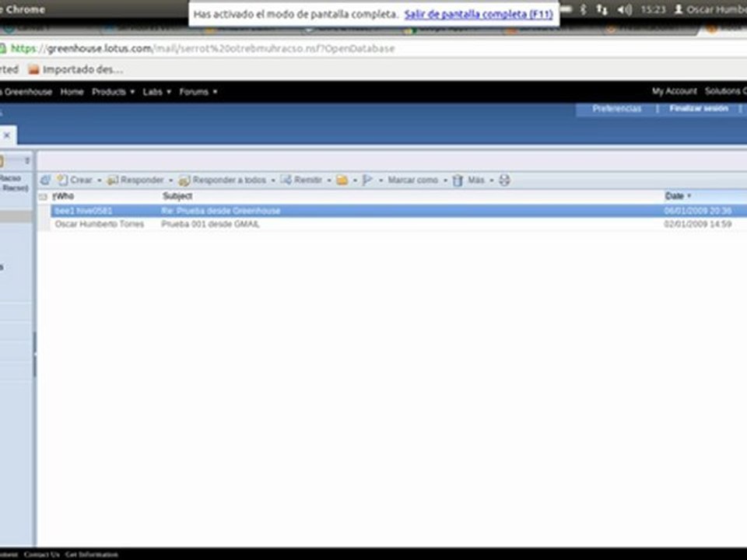Click the Responder reply button
The image size is (747, 560).
coord(135,180)
